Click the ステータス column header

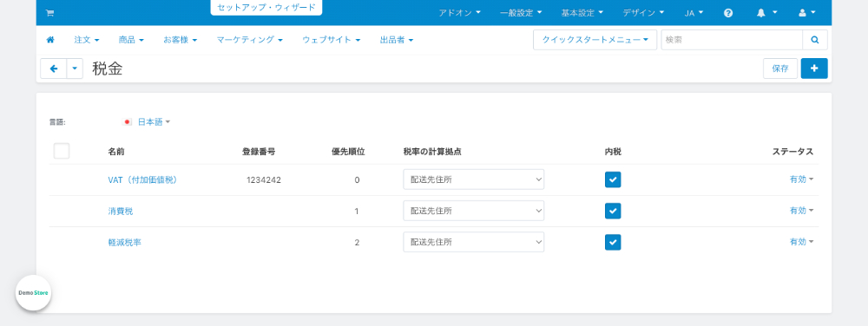click(792, 152)
